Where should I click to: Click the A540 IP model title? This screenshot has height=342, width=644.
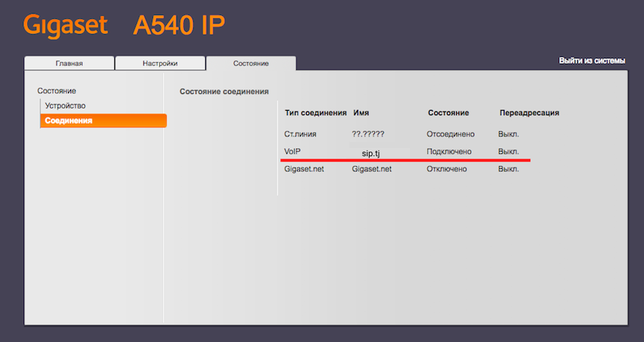[179, 25]
